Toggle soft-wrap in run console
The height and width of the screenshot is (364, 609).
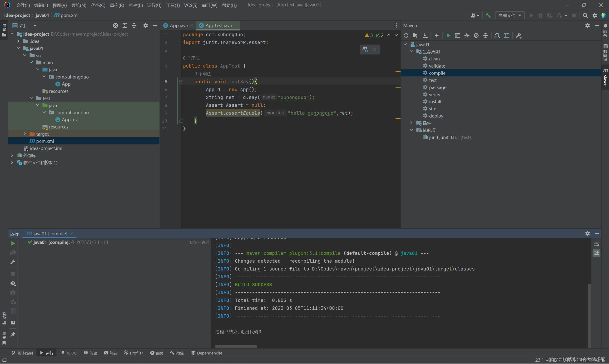(x=596, y=244)
